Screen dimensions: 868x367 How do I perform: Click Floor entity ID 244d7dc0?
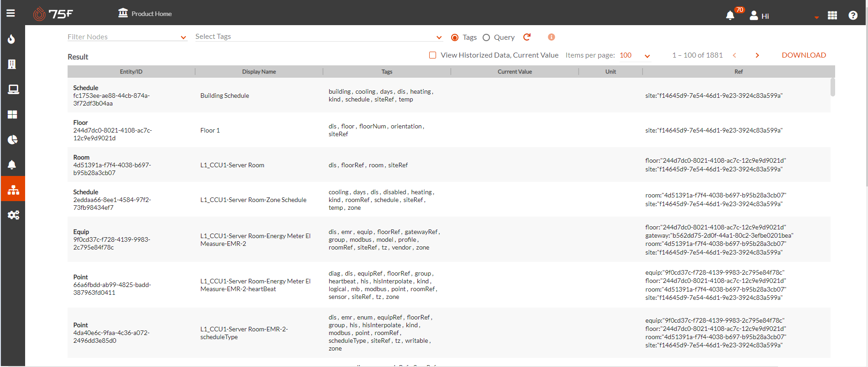click(112, 134)
